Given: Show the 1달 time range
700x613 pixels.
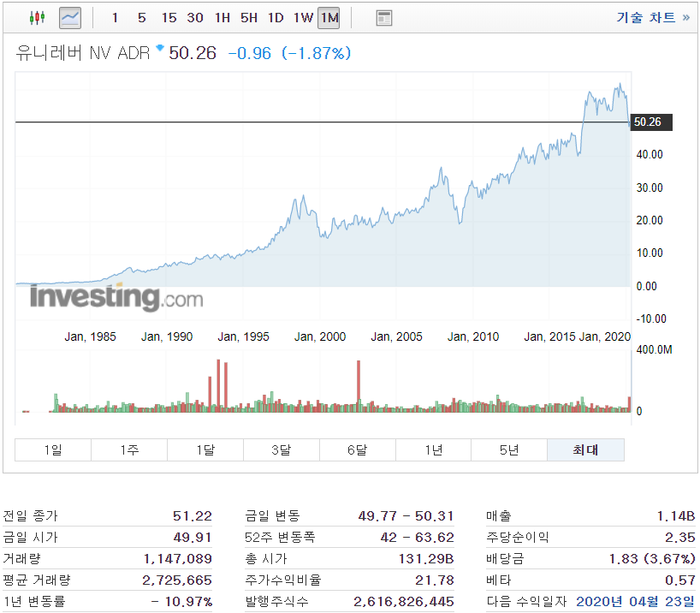Looking at the screenshot, I should [x=205, y=449].
